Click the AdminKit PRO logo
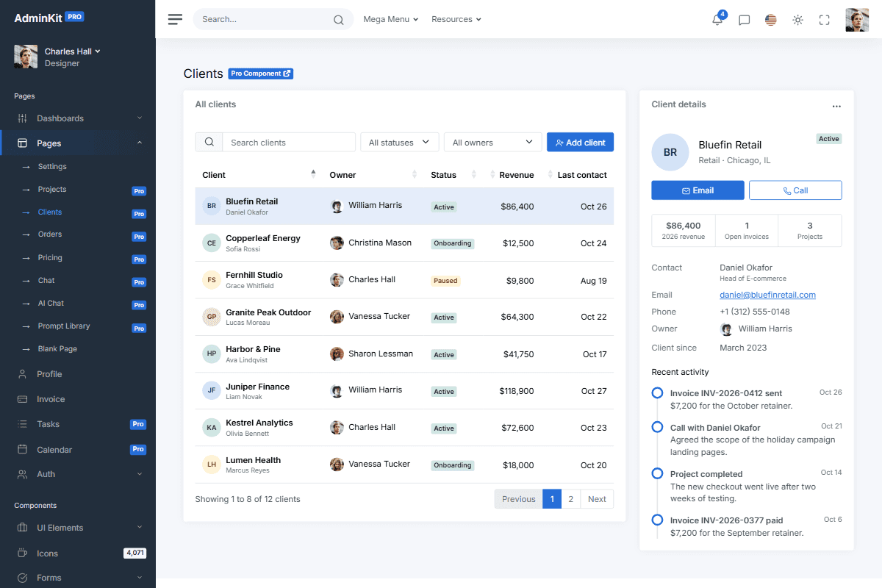Screen dimensions: 882x588 coord(49,18)
